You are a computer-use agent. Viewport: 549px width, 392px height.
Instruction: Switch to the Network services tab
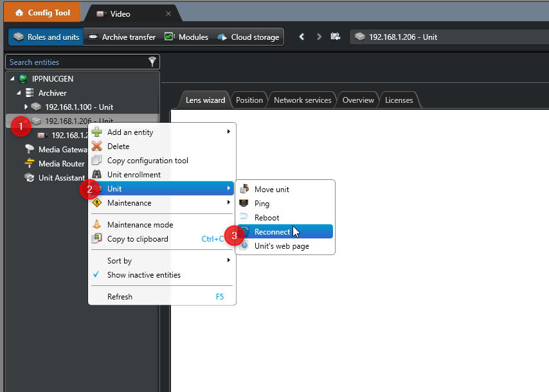(x=302, y=100)
